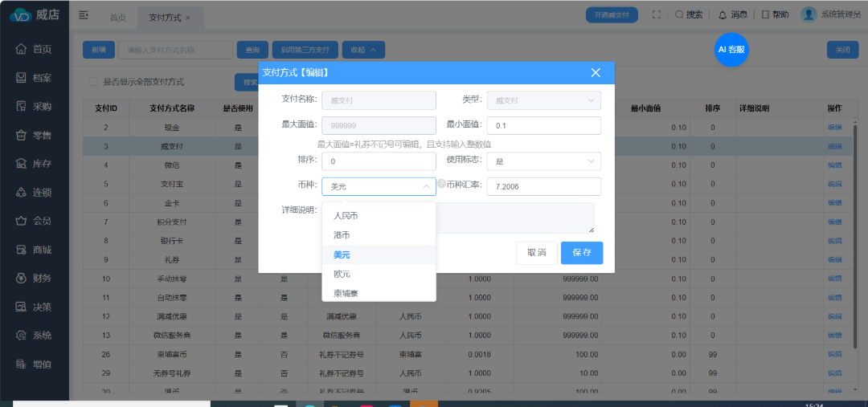Open the 档案 archive sidebar icon

(x=22, y=78)
